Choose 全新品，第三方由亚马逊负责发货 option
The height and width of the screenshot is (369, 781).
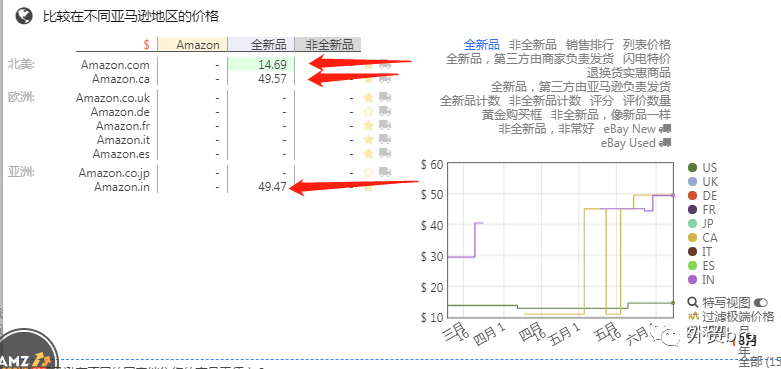(x=581, y=87)
